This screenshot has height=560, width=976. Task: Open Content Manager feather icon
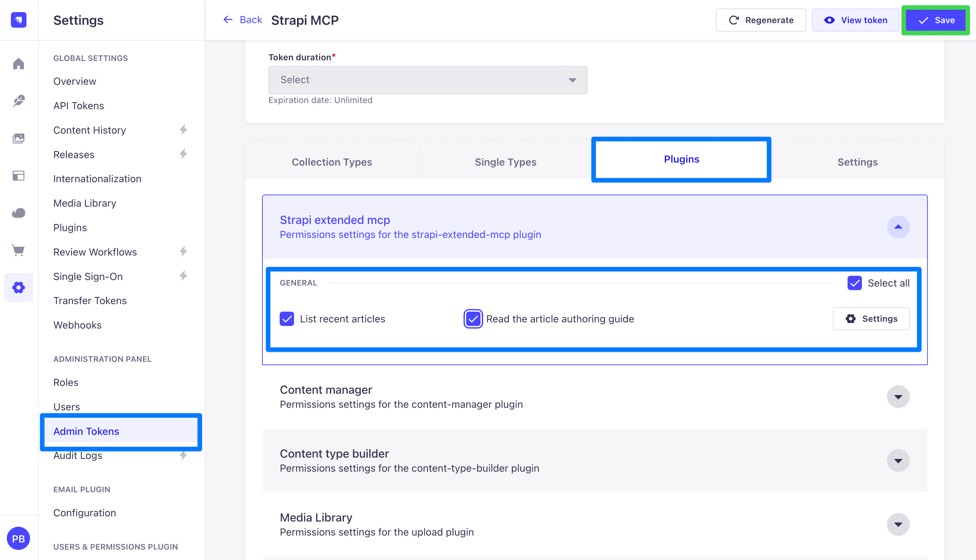[19, 101]
